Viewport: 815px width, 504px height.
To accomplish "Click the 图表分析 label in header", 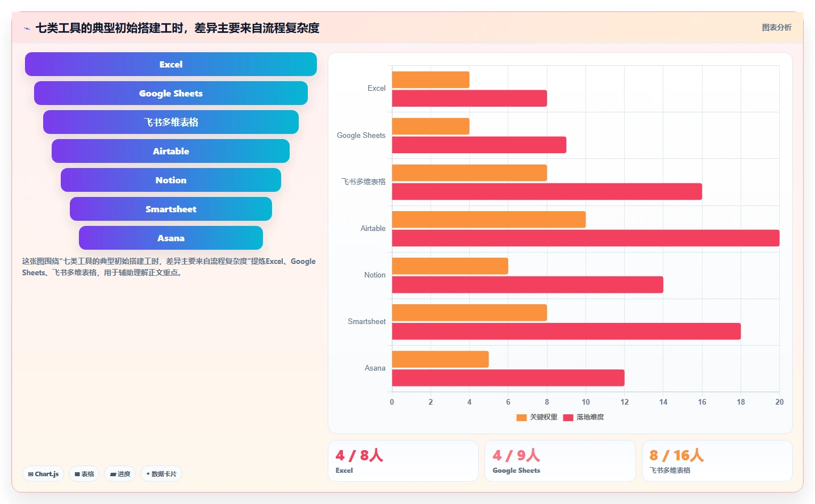I will (x=776, y=27).
